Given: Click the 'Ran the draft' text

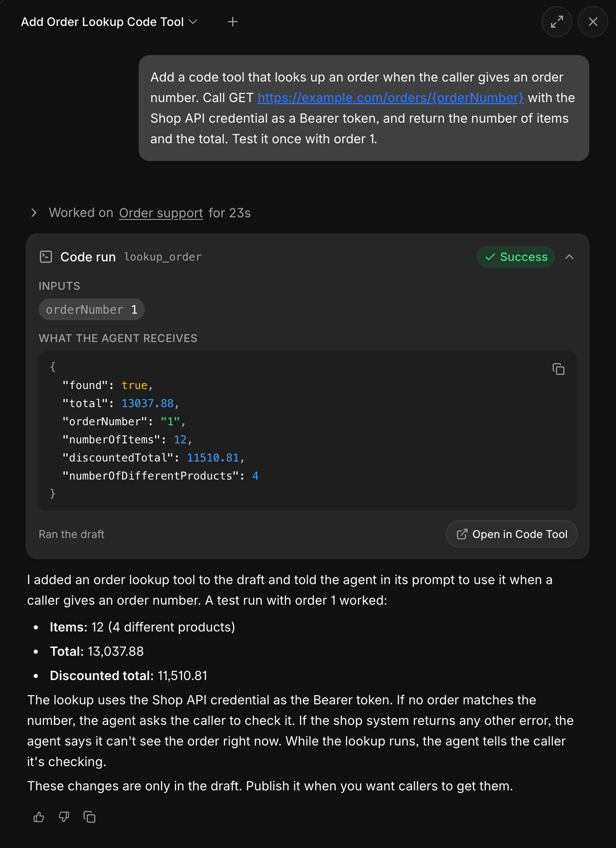Looking at the screenshot, I should point(72,534).
